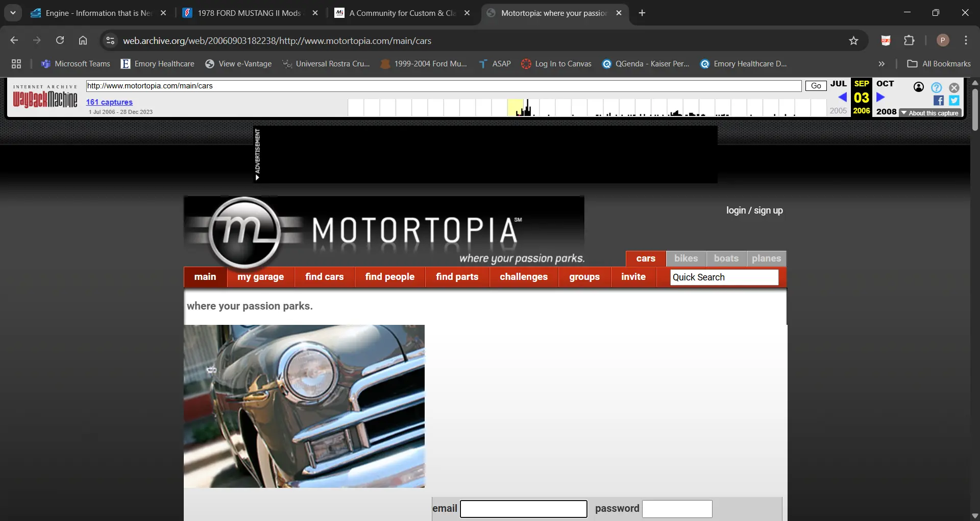
Task: Open the Chrome profile avatar
Action: pyautogui.click(x=943, y=40)
